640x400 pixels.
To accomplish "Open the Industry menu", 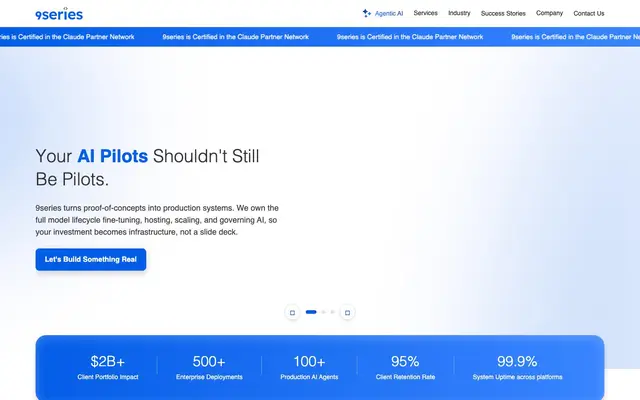I will click(459, 13).
